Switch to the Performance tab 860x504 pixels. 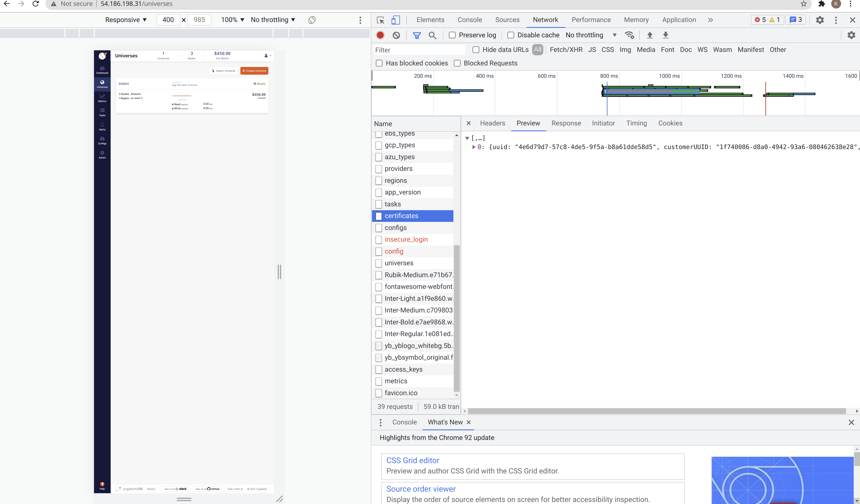pyautogui.click(x=591, y=20)
